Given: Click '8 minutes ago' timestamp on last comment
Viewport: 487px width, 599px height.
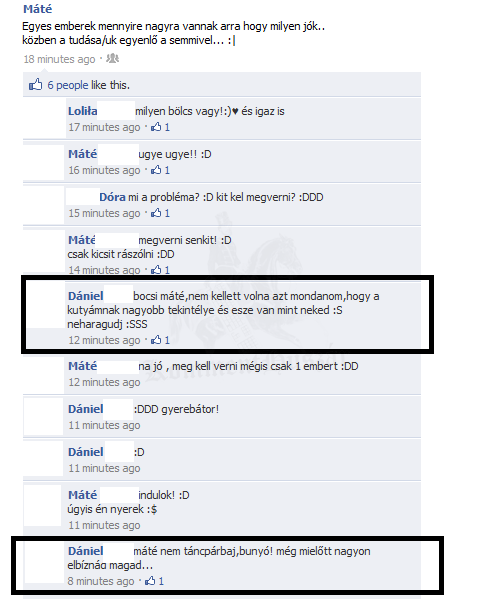Looking at the screenshot, I should (x=101, y=581).
